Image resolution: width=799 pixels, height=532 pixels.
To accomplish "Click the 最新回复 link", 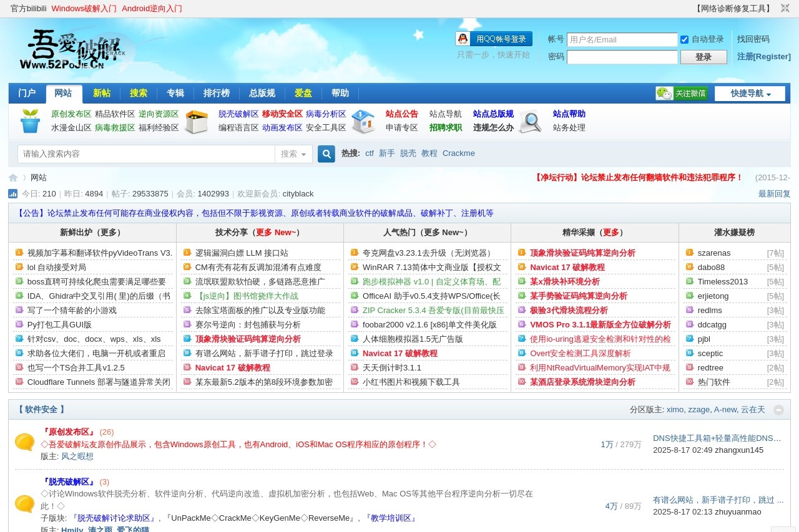I will pos(775,194).
